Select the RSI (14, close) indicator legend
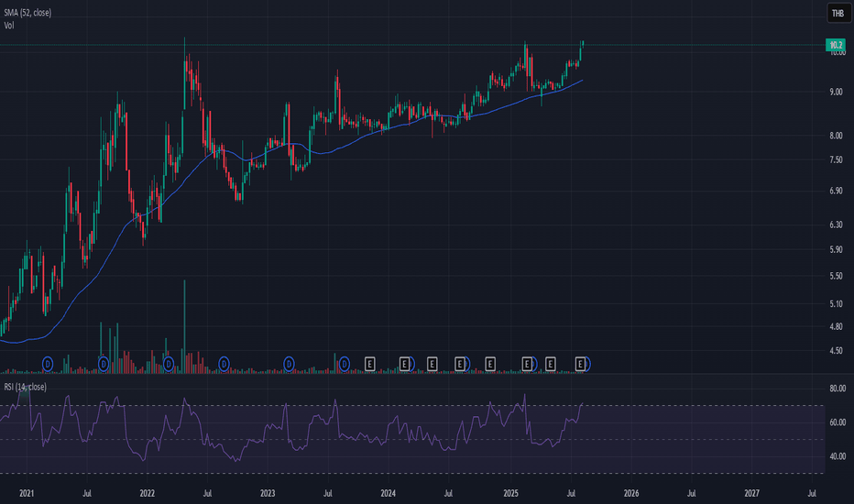This screenshot has width=854, height=504. tap(25, 387)
